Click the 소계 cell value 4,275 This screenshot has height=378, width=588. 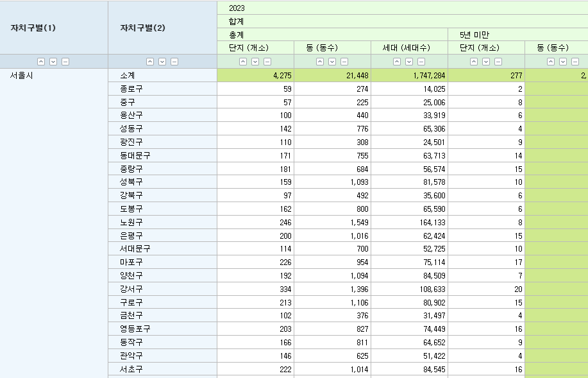[255, 75]
